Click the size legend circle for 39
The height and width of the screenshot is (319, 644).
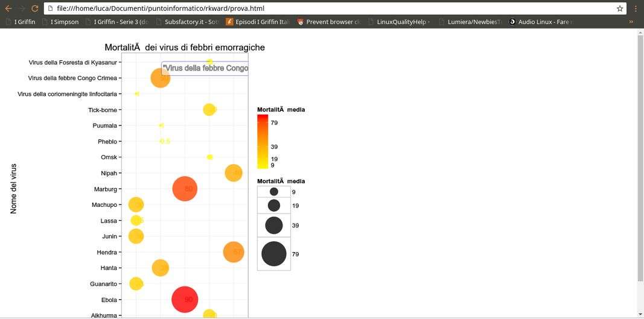pos(274,225)
